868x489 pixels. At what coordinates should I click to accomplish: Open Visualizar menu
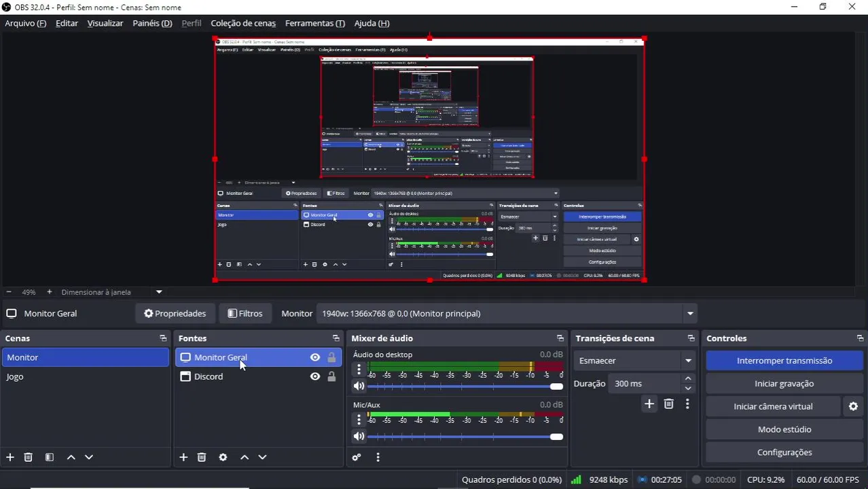coord(105,23)
